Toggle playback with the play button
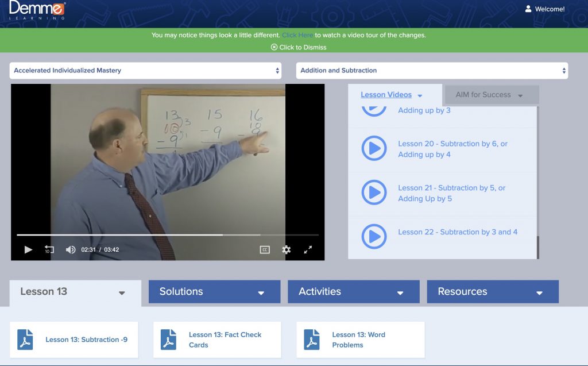Viewport: 588px width, 366px height. tap(28, 249)
